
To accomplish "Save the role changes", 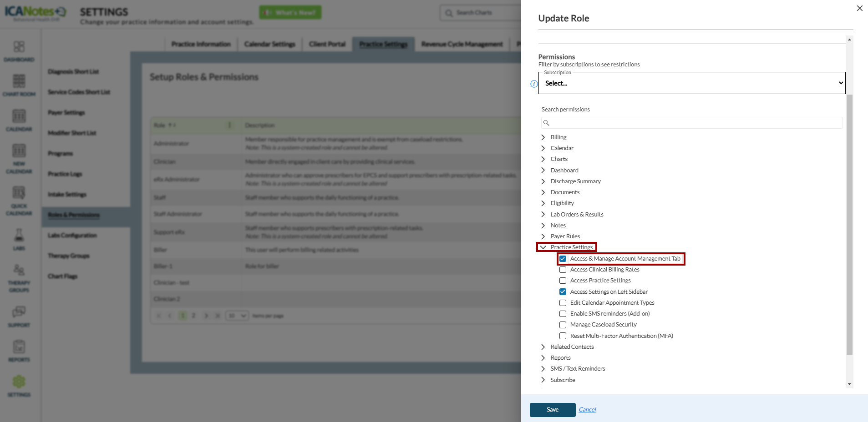I will click(x=553, y=410).
